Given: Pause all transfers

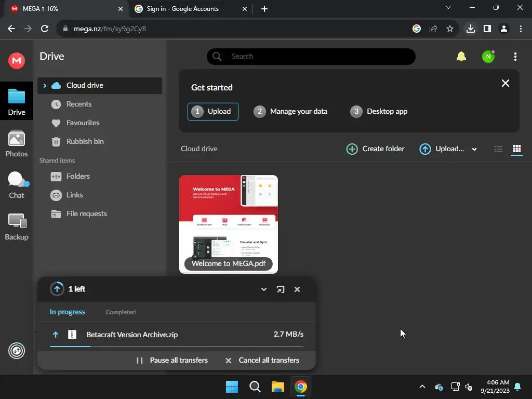Looking at the screenshot, I should coord(171,361).
